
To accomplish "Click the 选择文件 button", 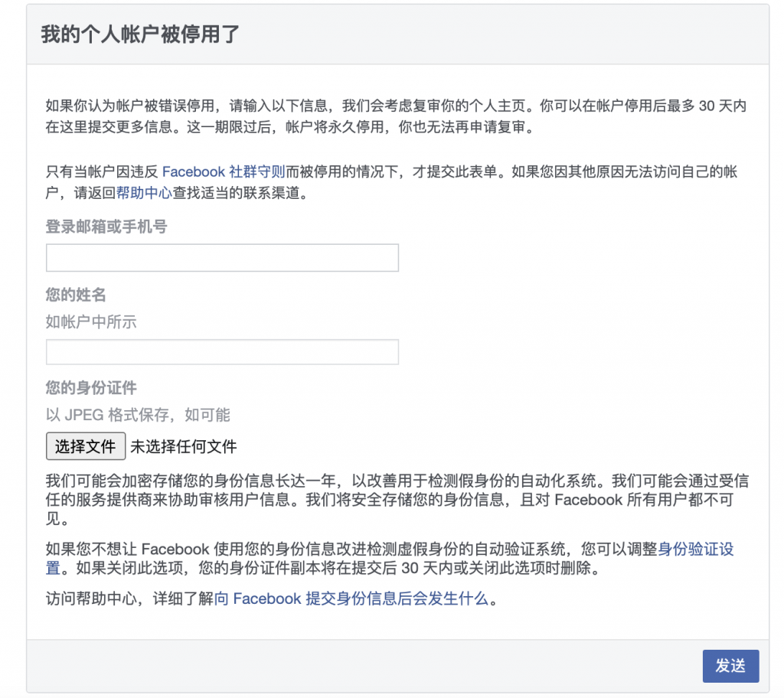I will (86, 446).
